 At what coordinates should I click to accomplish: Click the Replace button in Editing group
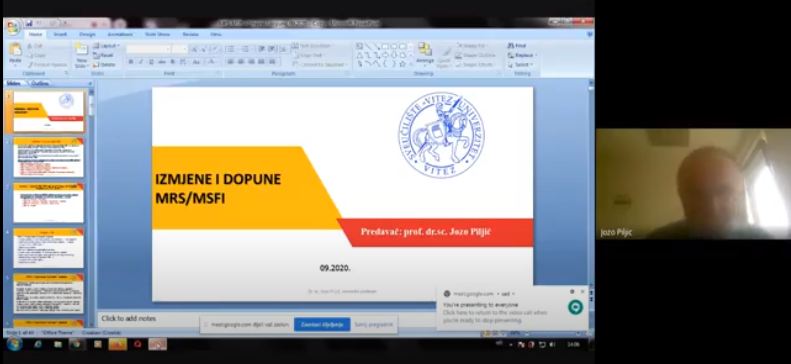click(522, 55)
